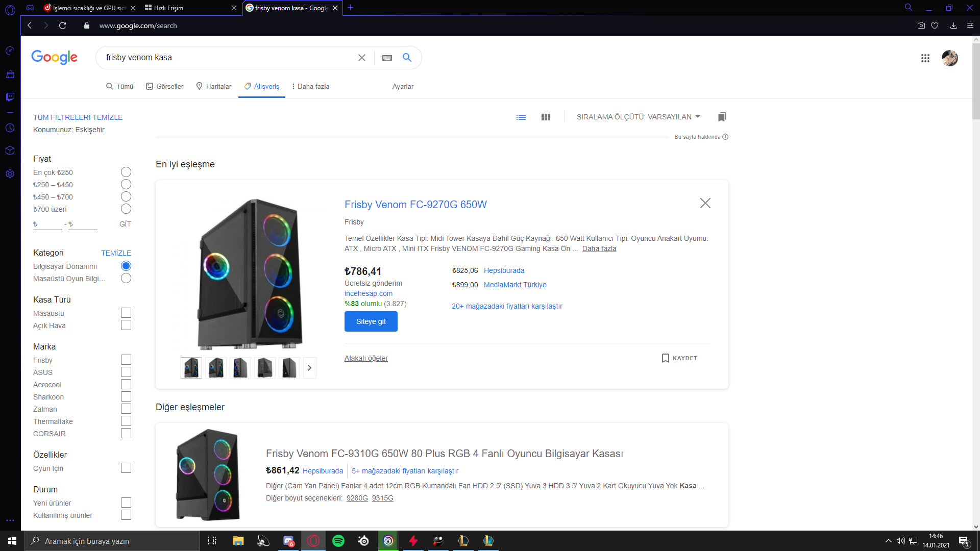980x551 pixels.
Task: Open the Haritalar tab
Action: click(x=214, y=87)
